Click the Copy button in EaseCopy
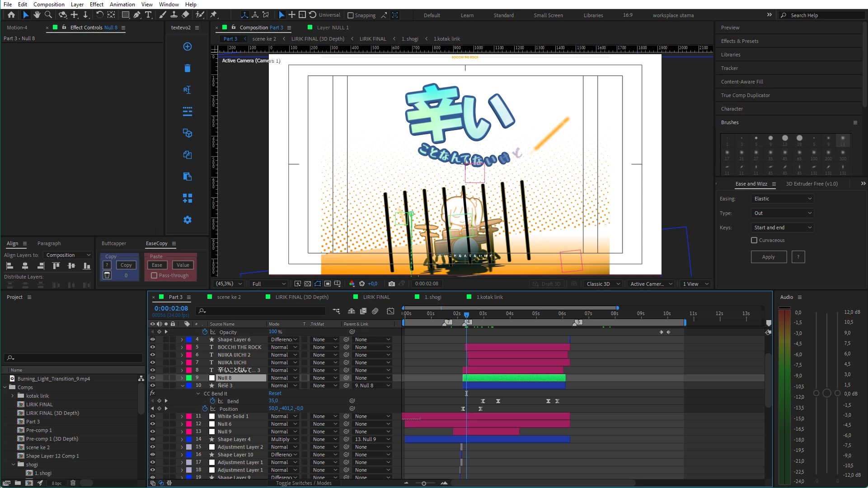Viewport: 868px width, 488px height. (126, 265)
